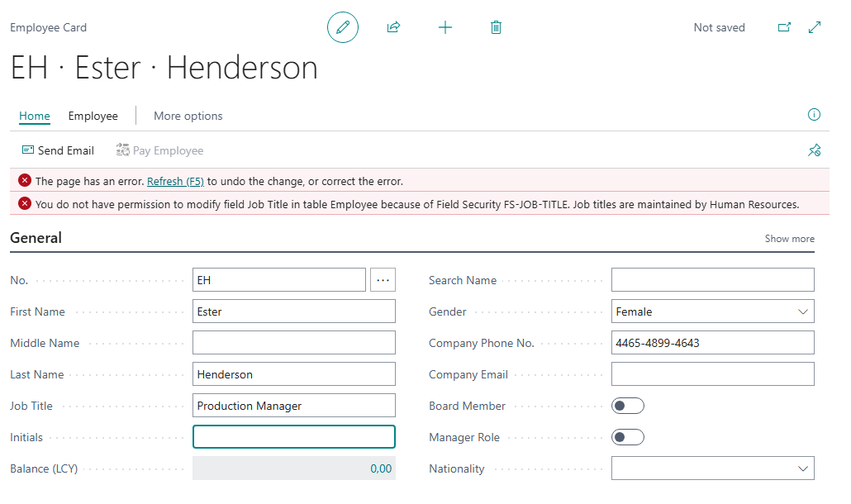Click the pencil edit icon
851x504 pixels.
342,27
